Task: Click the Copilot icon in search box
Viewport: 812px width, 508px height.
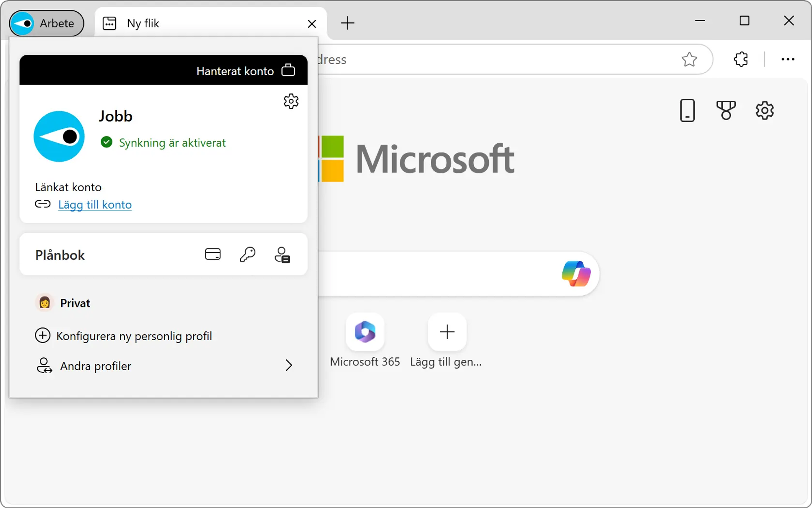Action: point(576,273)
